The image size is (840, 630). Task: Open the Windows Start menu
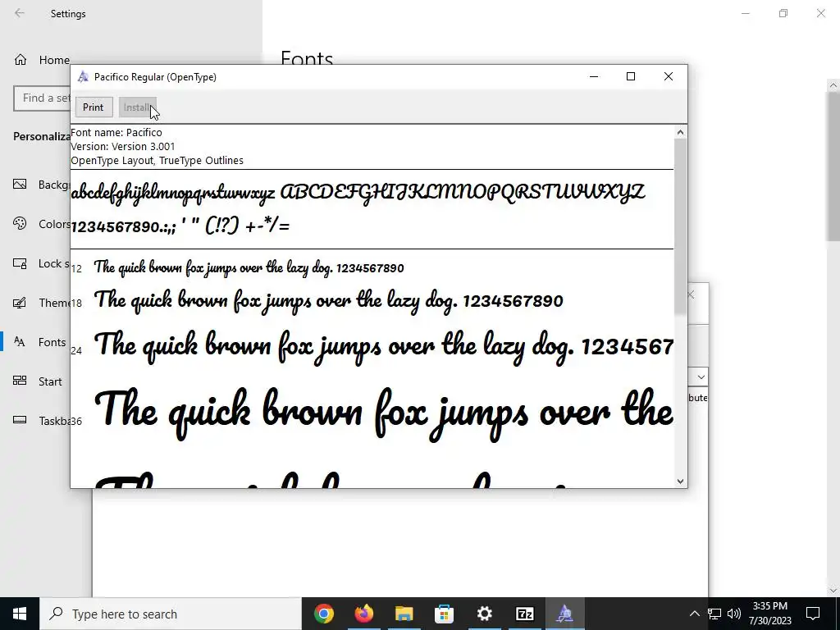point(20,614)
